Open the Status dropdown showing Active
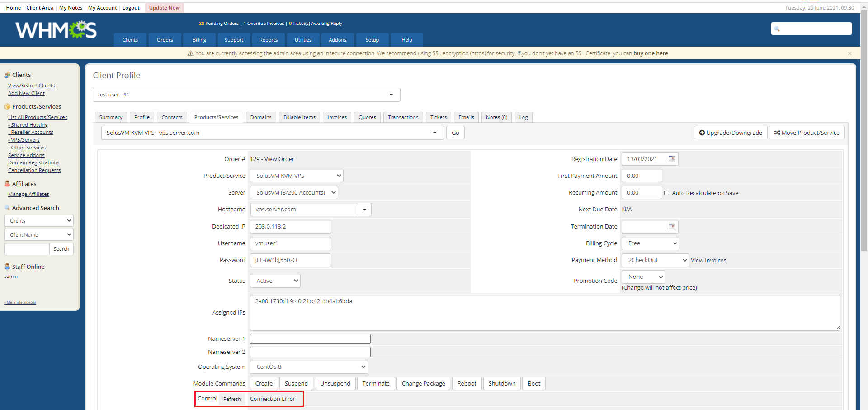The width and height of the screenshot is (868, 410). [x=275, y=281]
